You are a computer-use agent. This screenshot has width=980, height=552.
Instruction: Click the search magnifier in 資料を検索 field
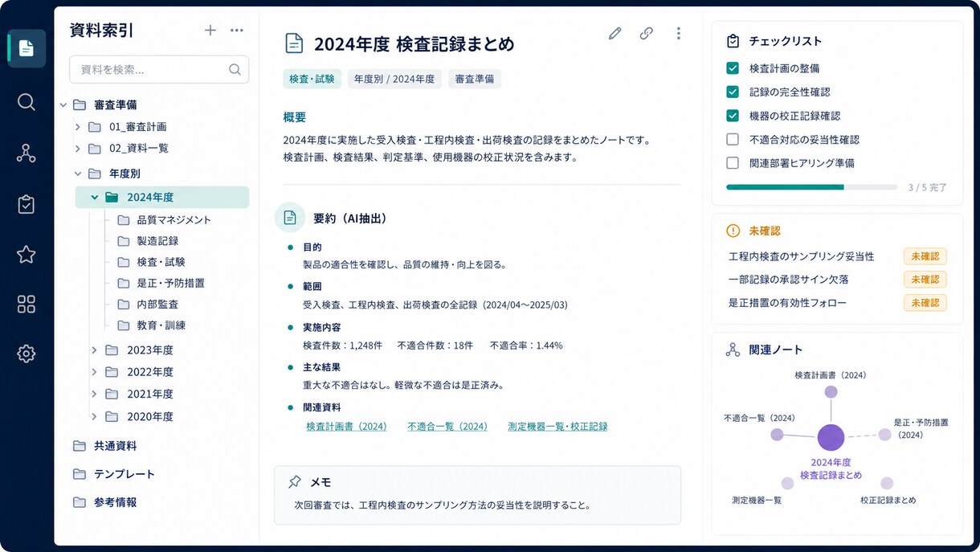[235, 70]
